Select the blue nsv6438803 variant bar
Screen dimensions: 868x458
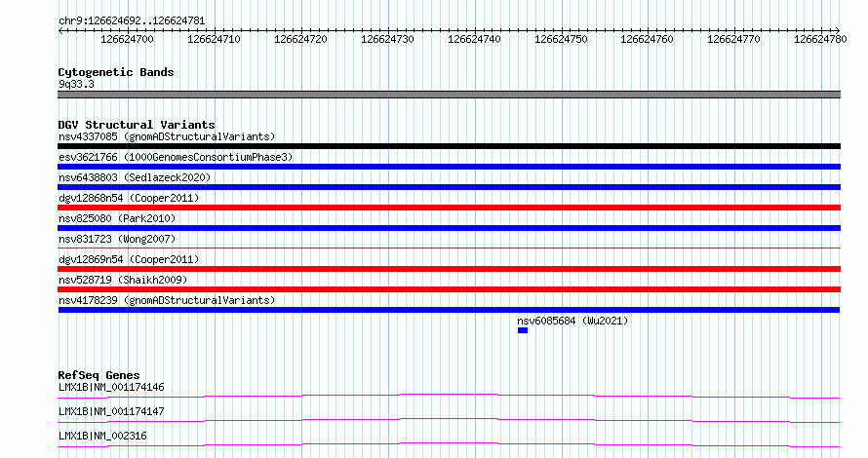click(449, 187)
